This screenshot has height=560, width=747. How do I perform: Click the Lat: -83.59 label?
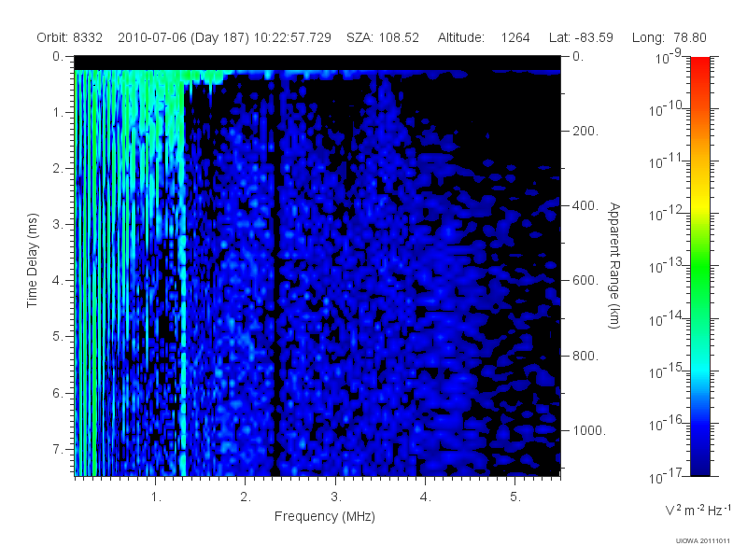tap(581, 37)
